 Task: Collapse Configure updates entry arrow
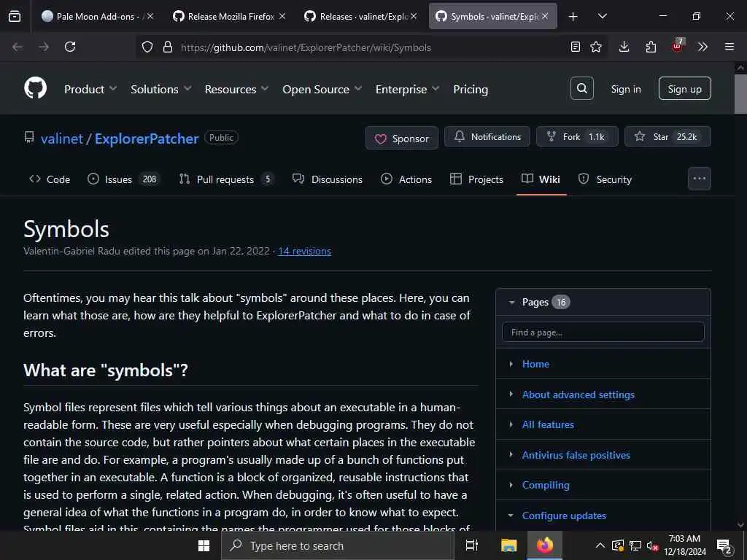click(x=511, y=516)
